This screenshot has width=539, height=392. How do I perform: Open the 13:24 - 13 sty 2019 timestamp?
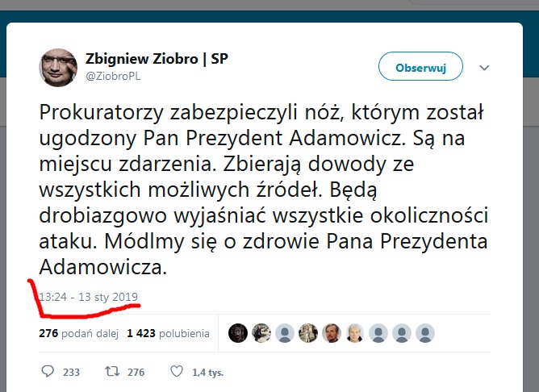click(88, 297)
